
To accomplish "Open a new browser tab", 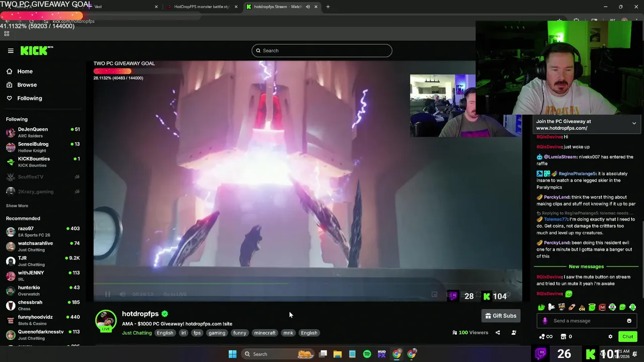I will (328, 7).
